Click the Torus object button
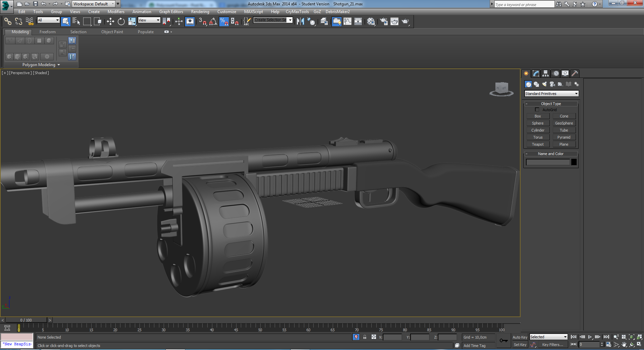The height and width of the screenshot is (350, 644). click(538, 137)
